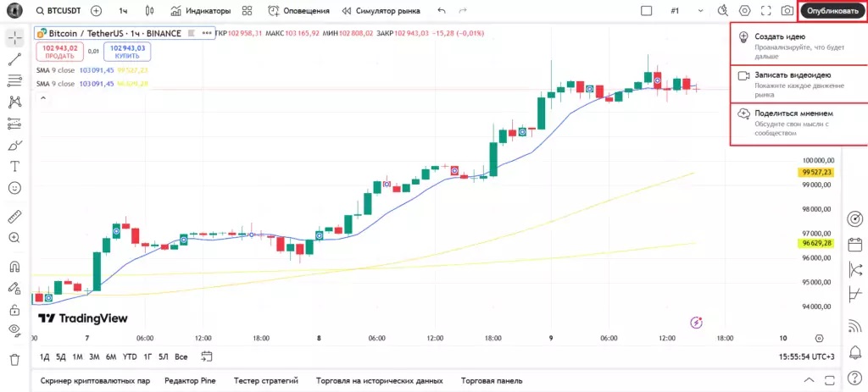Open Торговля на исторических данных tab
The width and height of the screenshot is (868, 392).
point(379,380)
